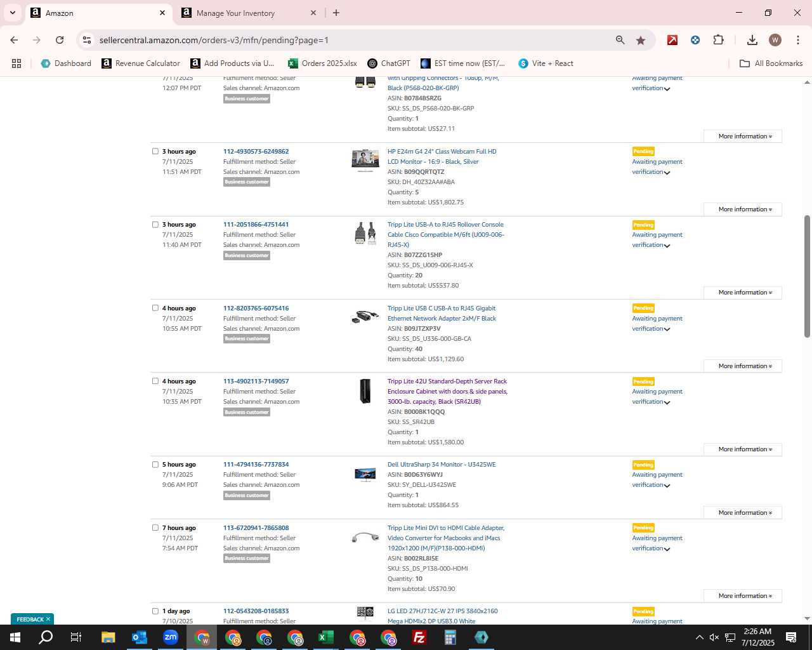
Task: Open Outlook from the taskbar
Action: (x=139, y=637)
